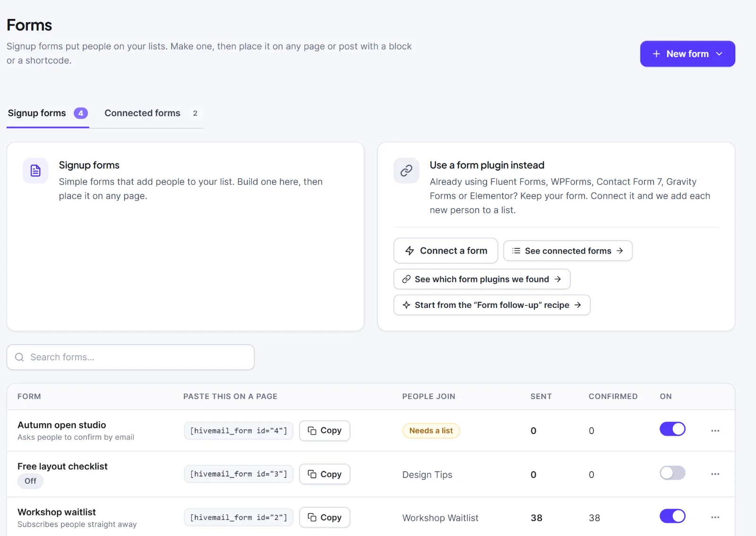Click the Signup forms document icon
This screenshot has height=536, width=756.
[x=35, y=170]
